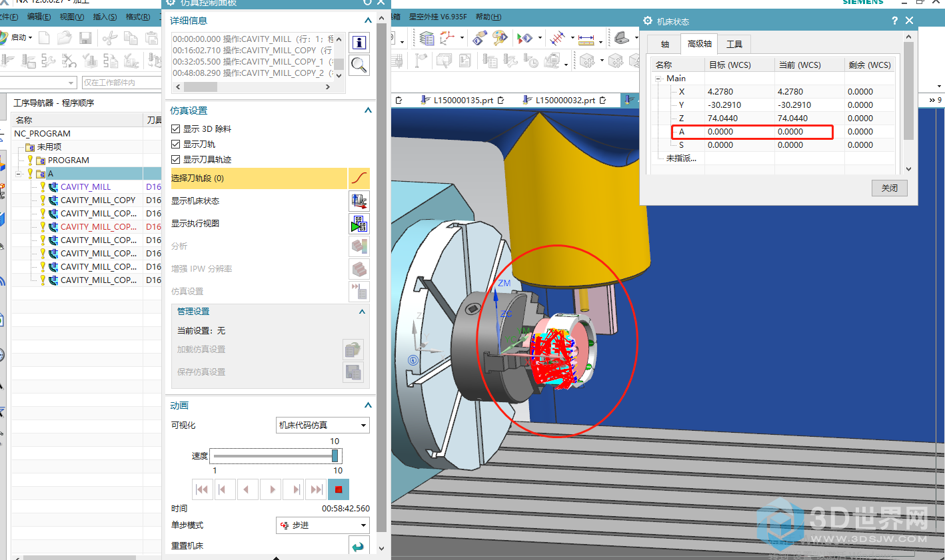Collapse the Main node in 机床状态 table
Image resolution: width=945 pixels, height=560 pixels.
click(x=658, y=79)
